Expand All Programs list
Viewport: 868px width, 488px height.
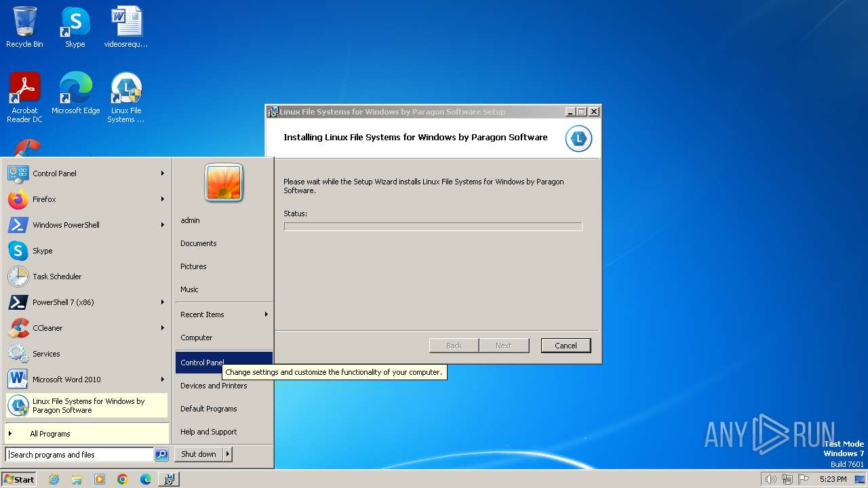87,434
